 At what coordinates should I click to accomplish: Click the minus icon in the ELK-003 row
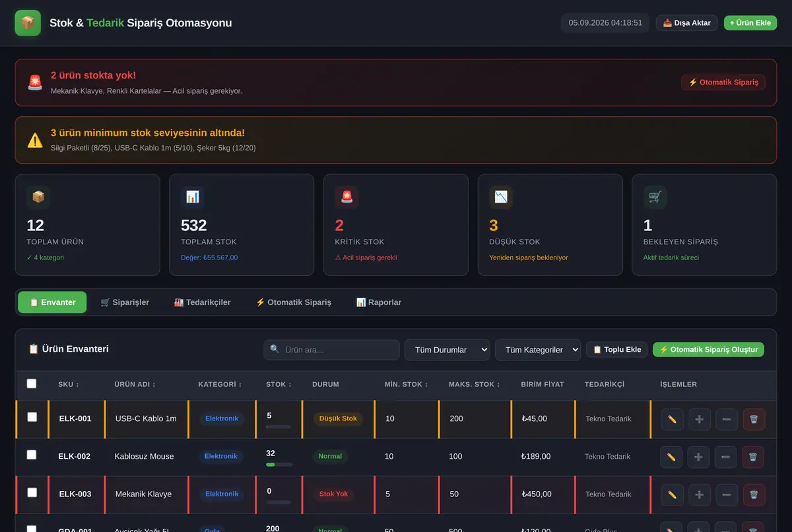727,494
